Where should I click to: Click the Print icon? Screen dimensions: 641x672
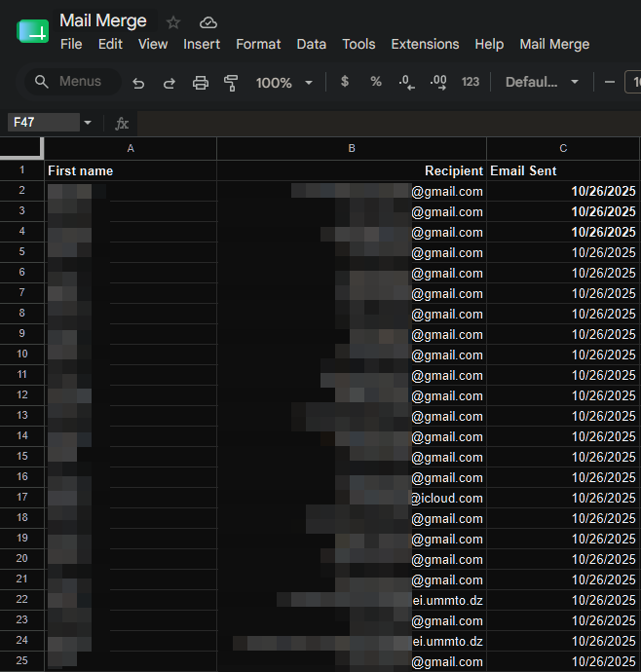point(201,82)
